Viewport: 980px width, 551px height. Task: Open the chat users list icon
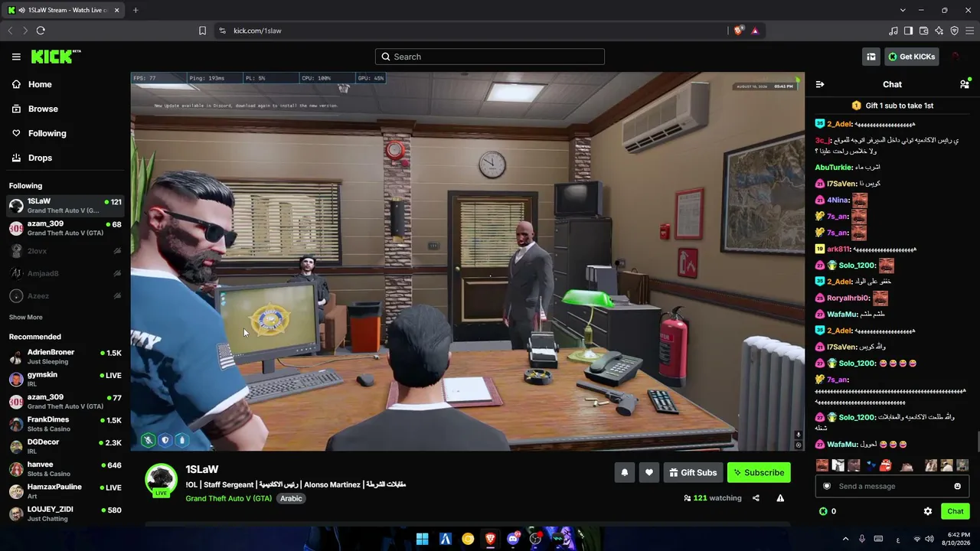click(965, 84)
